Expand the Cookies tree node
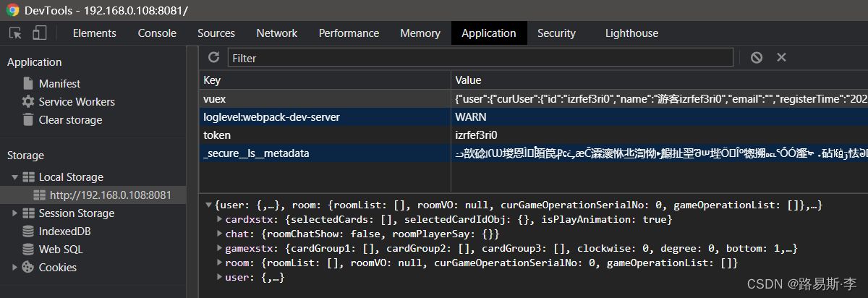The width and height of the screenshot is (868, 298). [x=15, y=268]
